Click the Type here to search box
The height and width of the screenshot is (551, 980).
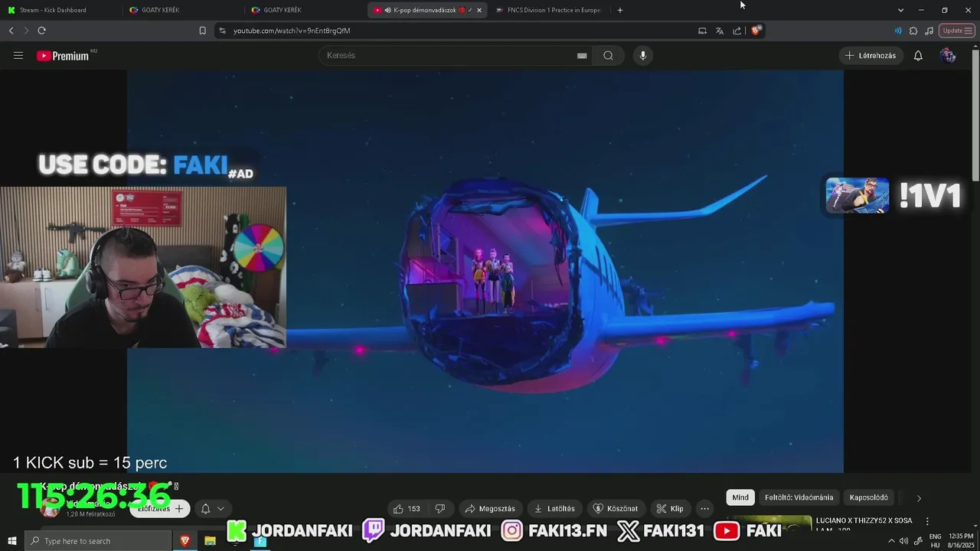(98, 541)
